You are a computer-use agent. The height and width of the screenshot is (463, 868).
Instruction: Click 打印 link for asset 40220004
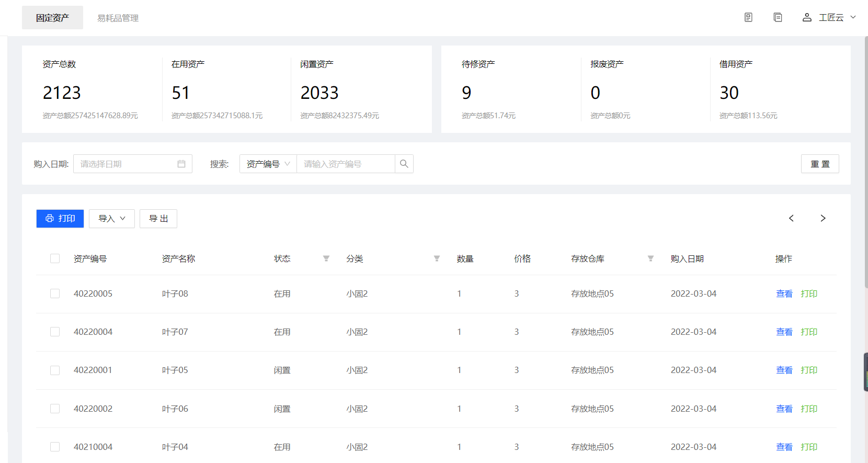(x=809, y=332)
